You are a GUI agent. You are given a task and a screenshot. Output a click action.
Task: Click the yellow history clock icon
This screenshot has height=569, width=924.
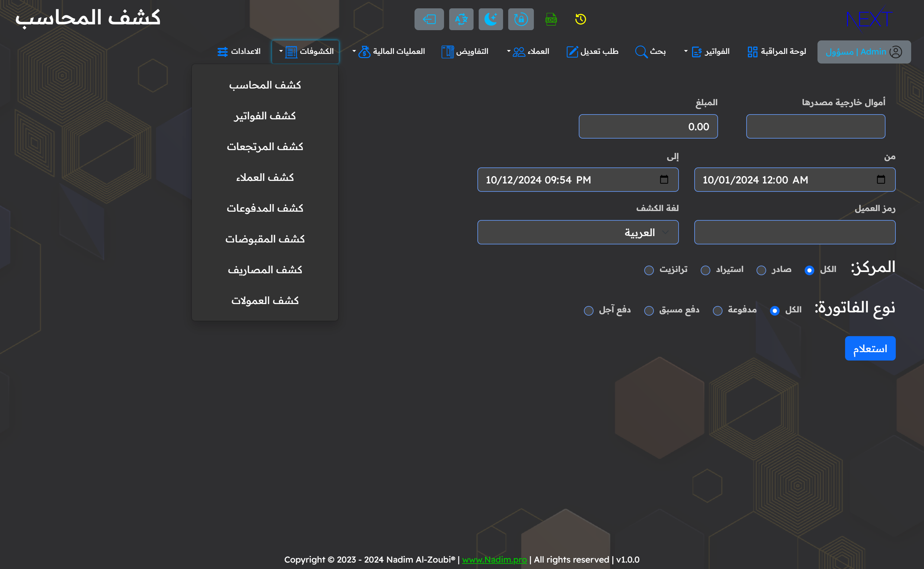[580, 19]
